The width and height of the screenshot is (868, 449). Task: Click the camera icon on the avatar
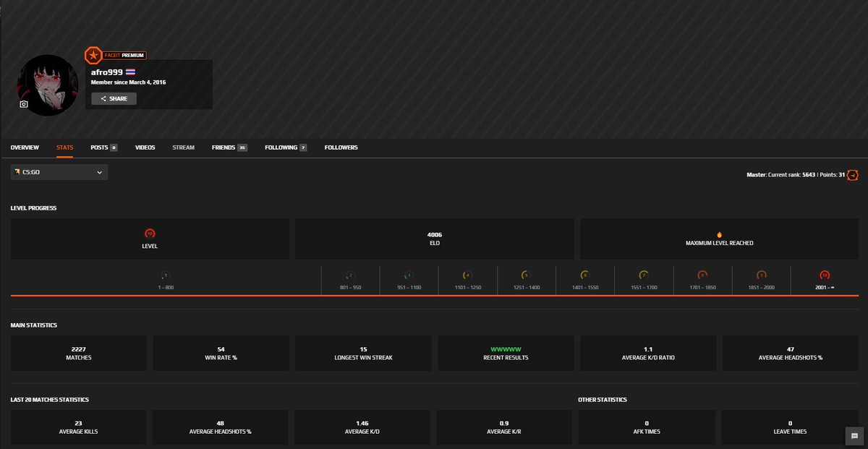(x=24, y=104)
